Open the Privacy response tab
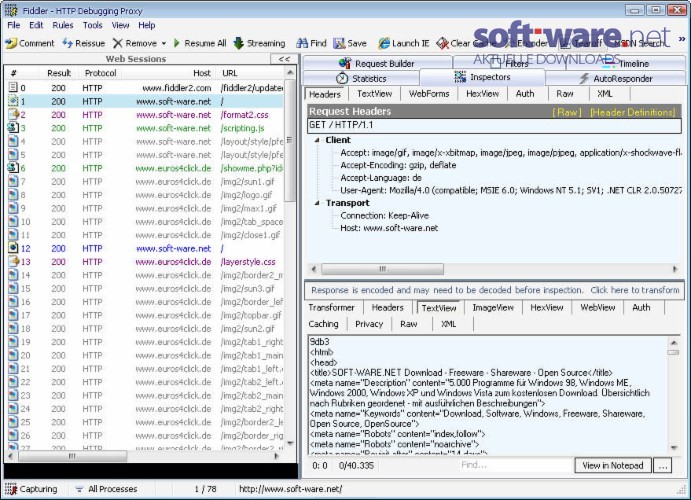 click(x=369, y=324)
